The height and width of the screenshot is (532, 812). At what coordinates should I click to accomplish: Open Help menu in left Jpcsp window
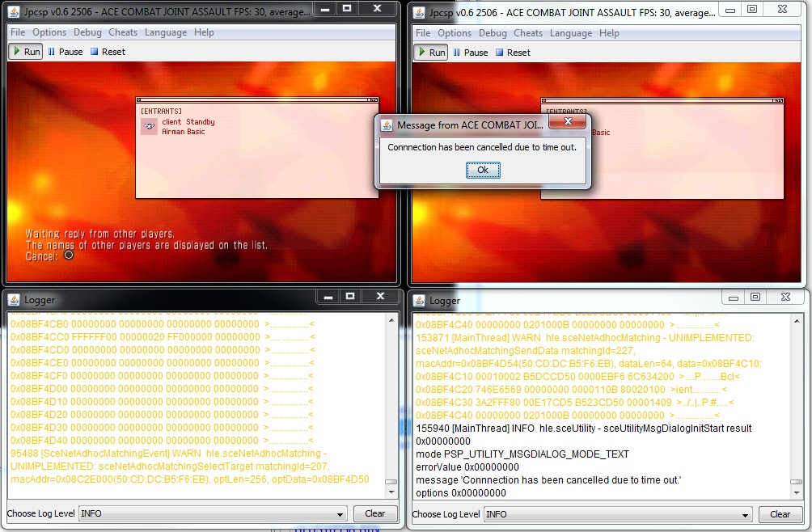[204, 32]
